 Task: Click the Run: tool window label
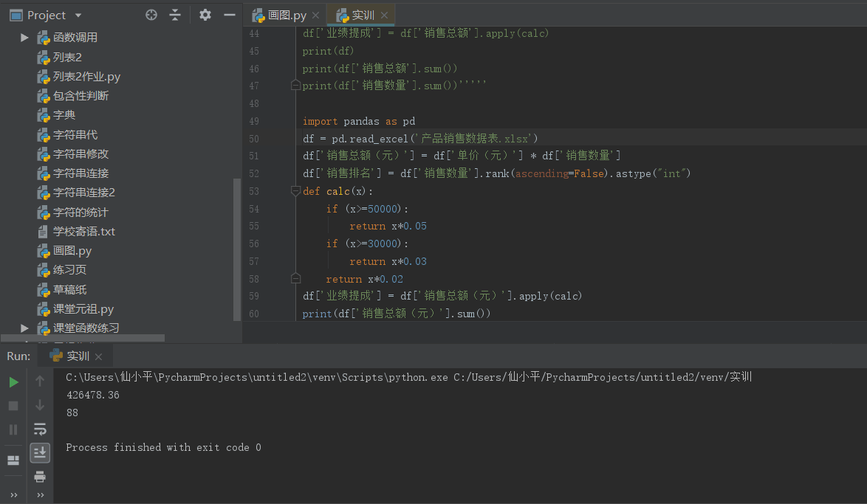[18, 356]
